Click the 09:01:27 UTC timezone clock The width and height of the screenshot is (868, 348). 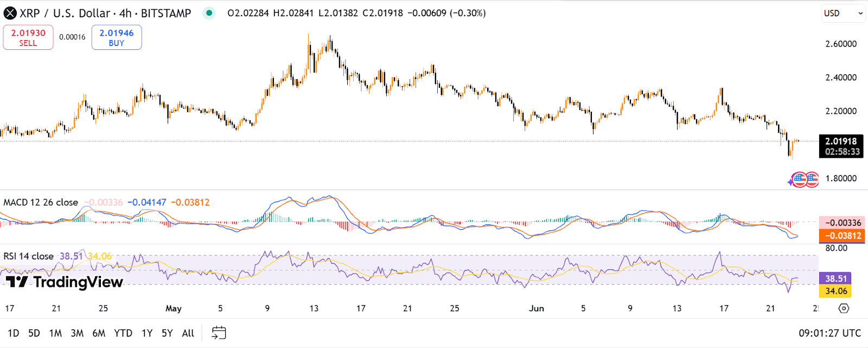tap(829, 333)
